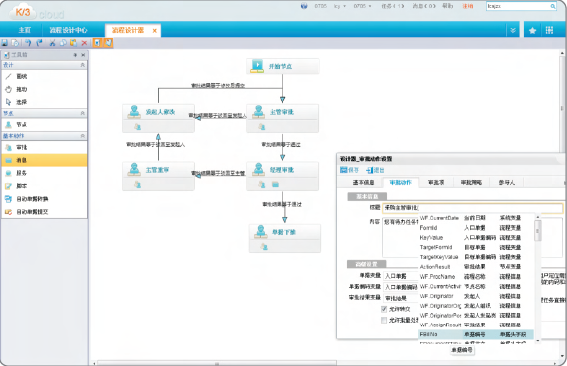This screenshot has height=366, width=567.
Task: Toggle the first orange-highlighted toolbar button
Action: click(x=97, y=43)
